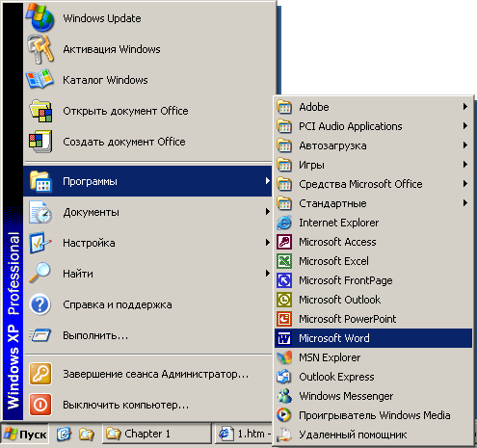Open the Выполнить... menu entry
The width and height of the screenshot is (477, 448).
147,335
